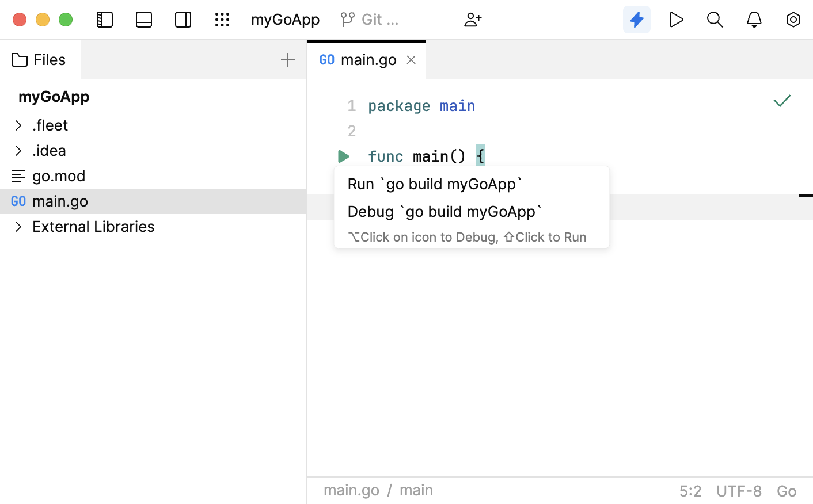This screenshot has height=504, width=813.
Task: Click the inspection checkmark above the editor
Action: click(782, 101)
